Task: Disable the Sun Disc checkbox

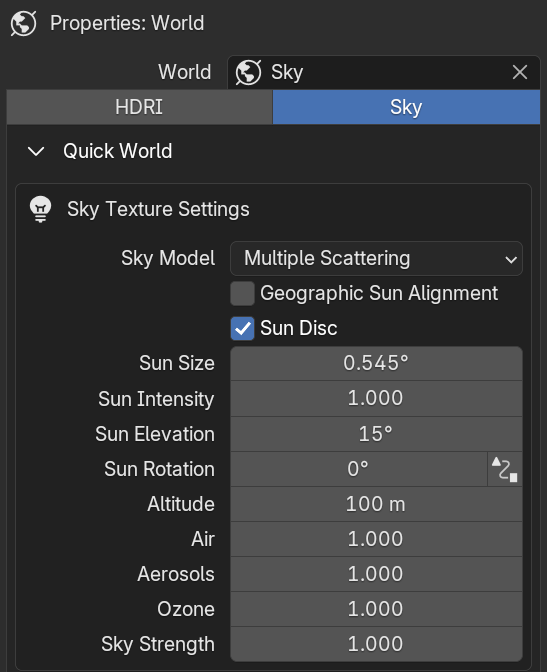Action: point(243,329)
